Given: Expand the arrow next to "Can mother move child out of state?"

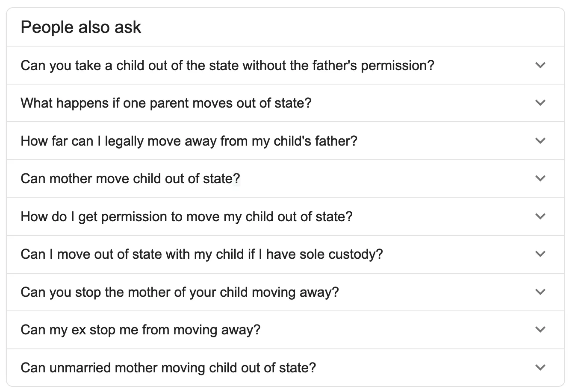Looking at the screenshot, I should [540, 178].
